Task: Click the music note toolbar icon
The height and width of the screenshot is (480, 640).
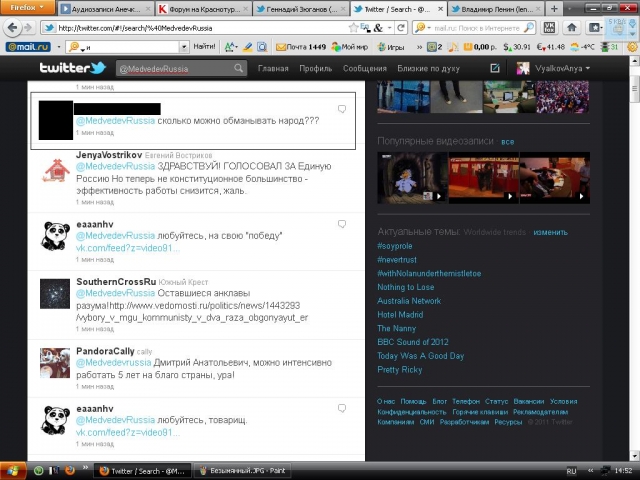Action: (x=453, y=47)
